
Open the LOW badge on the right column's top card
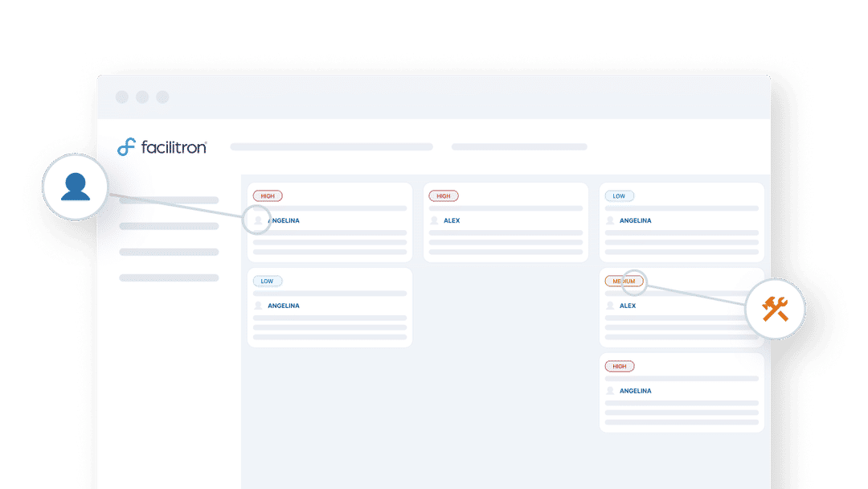click(619, 195)
